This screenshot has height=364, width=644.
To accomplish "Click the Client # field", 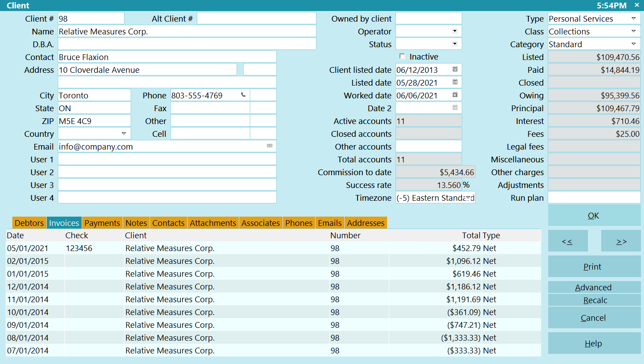I will [x=91, y=19].
